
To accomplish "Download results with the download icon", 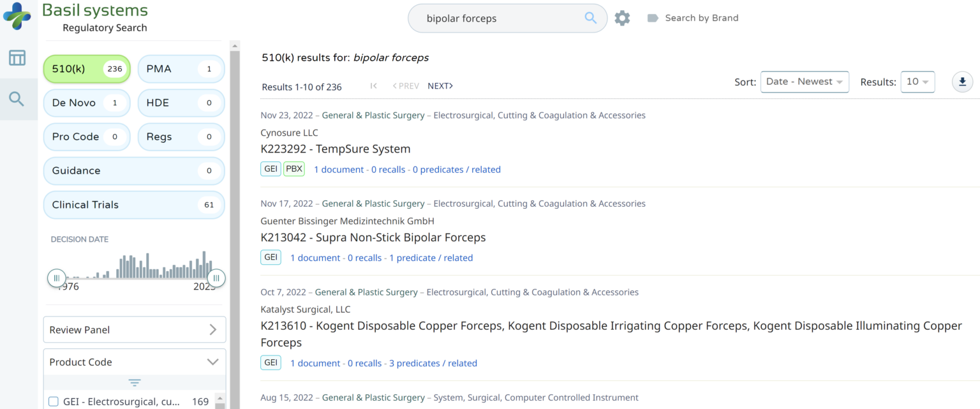I will coord(962,82).
